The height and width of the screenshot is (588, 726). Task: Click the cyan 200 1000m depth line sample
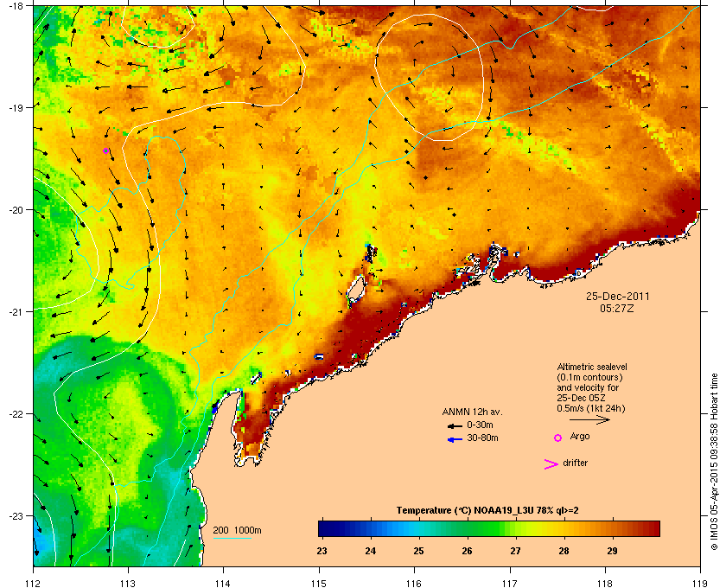(x=232, y=539)
